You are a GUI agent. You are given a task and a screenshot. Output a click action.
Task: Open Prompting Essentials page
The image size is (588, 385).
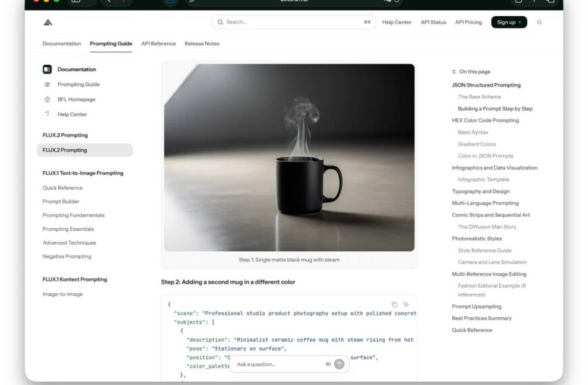click(x=68, y=229)
